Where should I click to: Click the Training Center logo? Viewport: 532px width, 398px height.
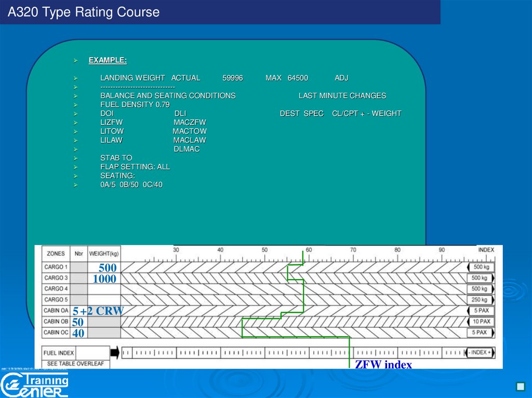(x=34, y=385)
